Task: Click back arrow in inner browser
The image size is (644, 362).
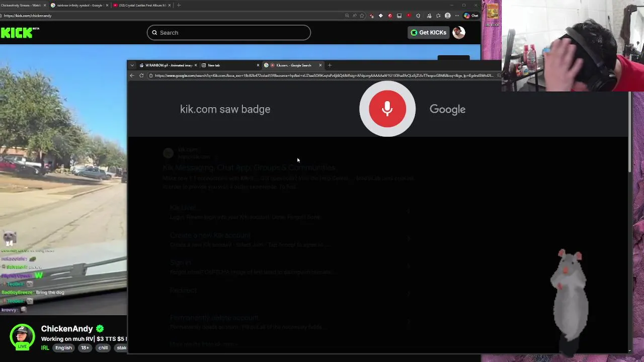Action: (132, 76)
